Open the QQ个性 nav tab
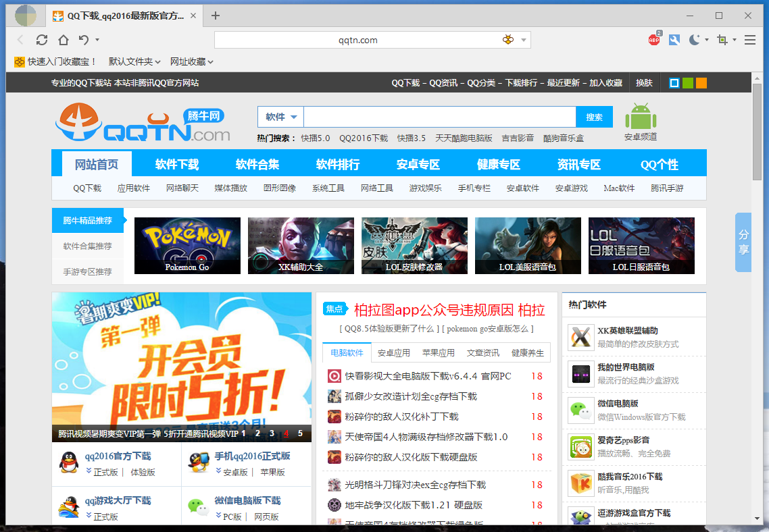769x532 pixels. click(660, 164)
